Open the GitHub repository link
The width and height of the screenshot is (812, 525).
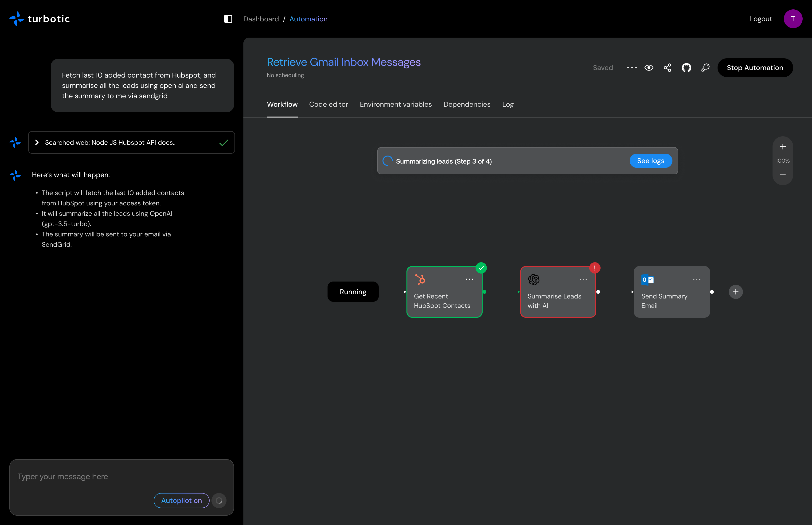click(x=686, y=67)
